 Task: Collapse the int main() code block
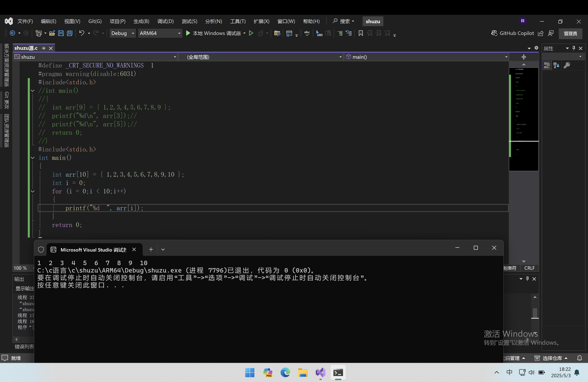tap(33, 158)
